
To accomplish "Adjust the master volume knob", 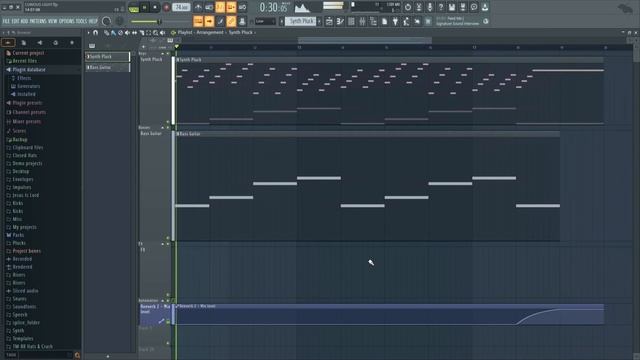I will [x=106, y=21].
